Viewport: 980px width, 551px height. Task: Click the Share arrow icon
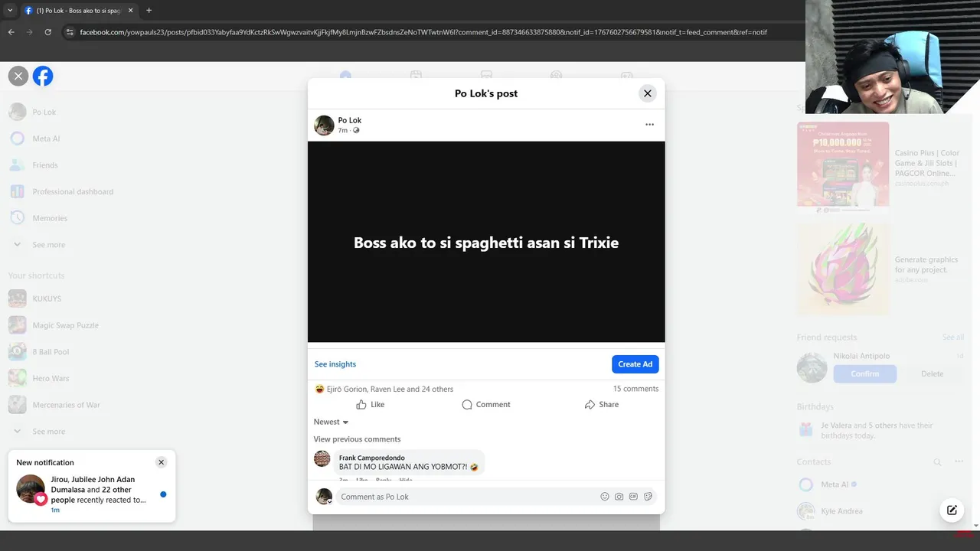590,404
